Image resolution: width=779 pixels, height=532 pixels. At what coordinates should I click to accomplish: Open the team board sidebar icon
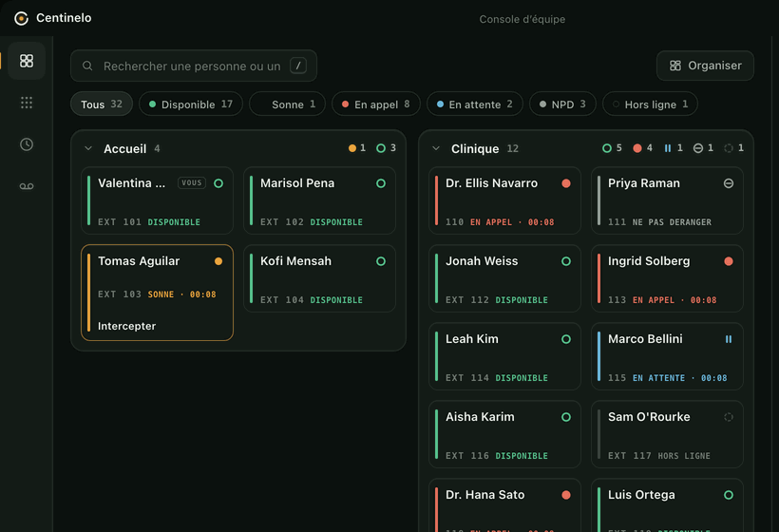(x=27, y=61)
